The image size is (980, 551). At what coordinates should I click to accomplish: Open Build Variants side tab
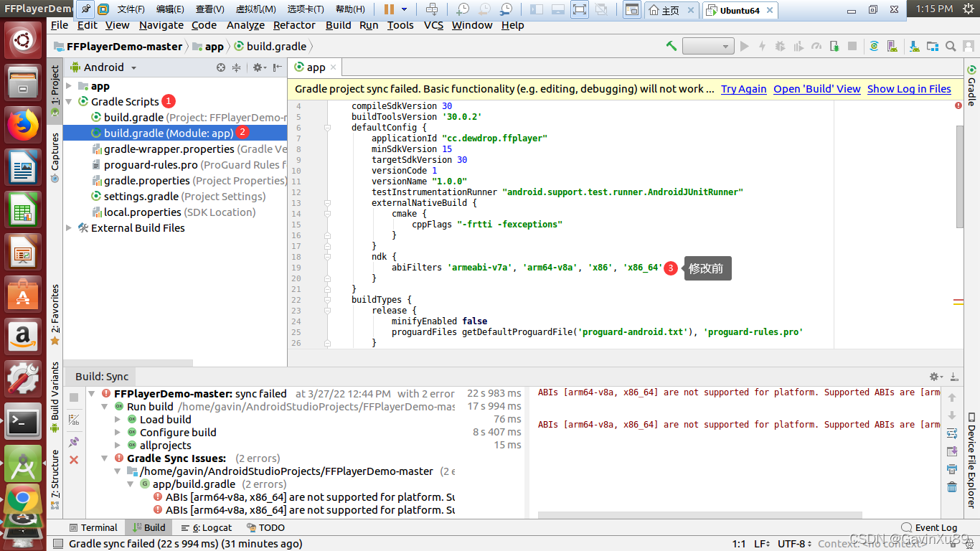[55, 397]
